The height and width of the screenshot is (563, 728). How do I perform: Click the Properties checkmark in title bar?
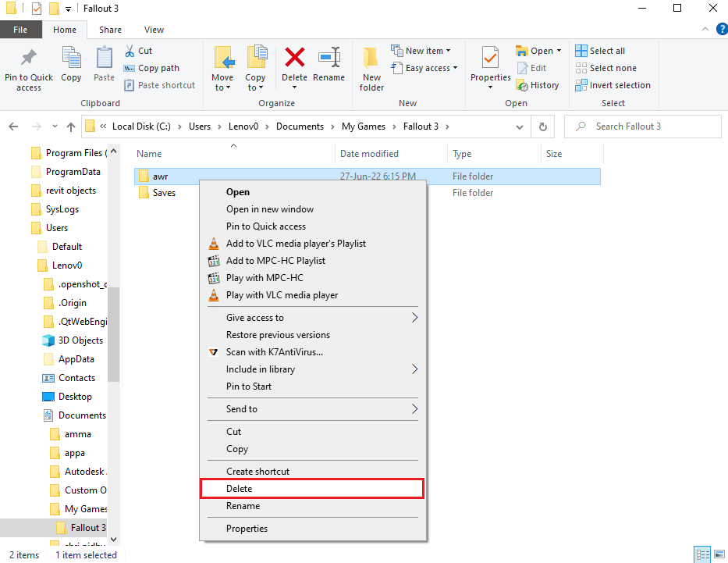point(37,9)
